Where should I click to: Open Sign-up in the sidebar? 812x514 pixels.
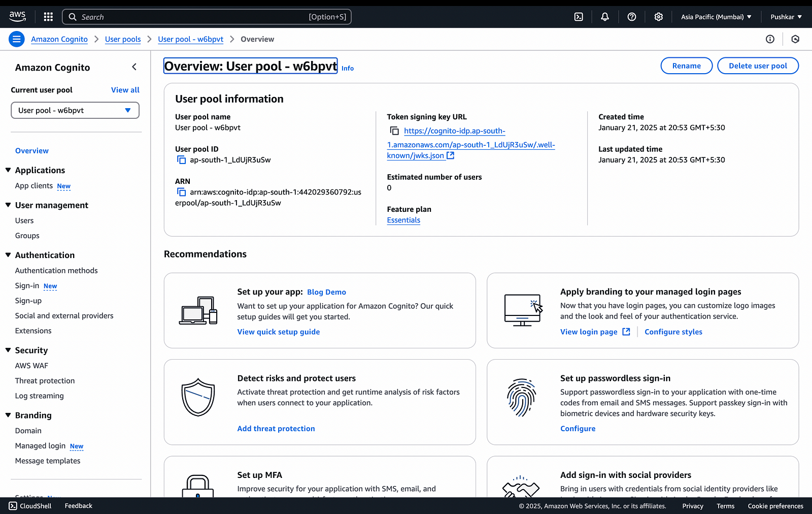pos(28,301)
